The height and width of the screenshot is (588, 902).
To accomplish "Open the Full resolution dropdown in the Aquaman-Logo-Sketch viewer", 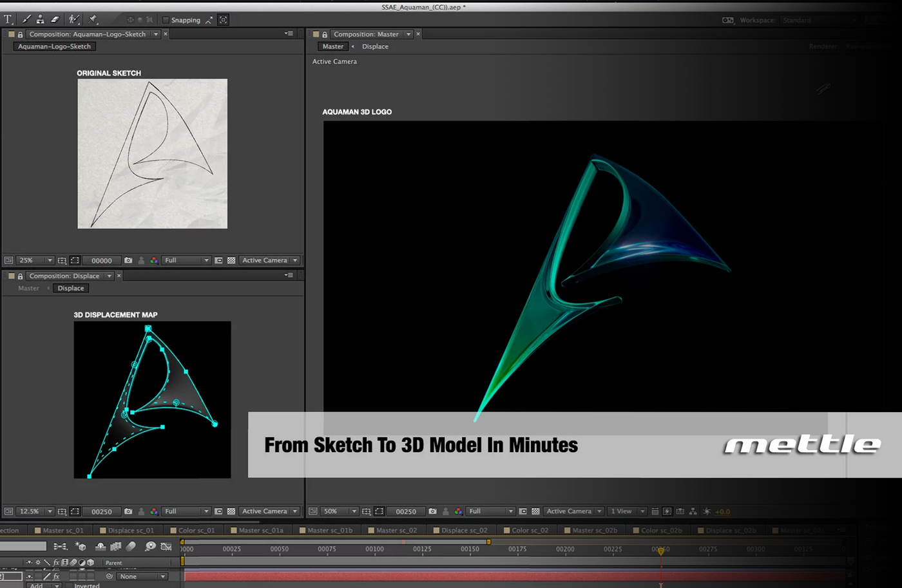I will click(186, 260).
